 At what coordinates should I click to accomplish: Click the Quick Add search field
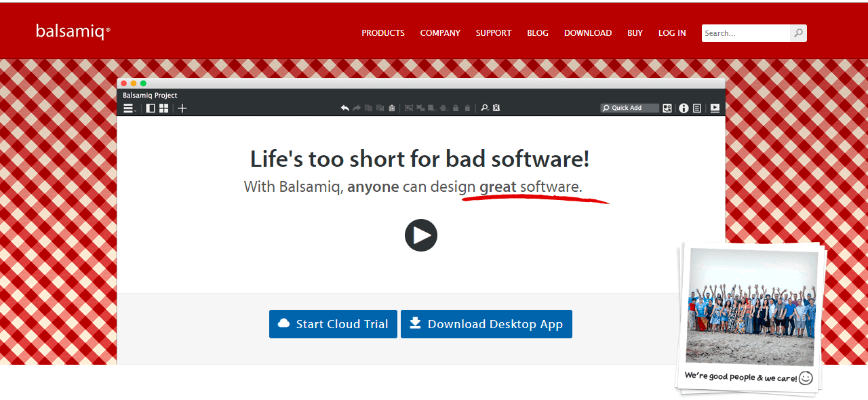pos(630,108)
